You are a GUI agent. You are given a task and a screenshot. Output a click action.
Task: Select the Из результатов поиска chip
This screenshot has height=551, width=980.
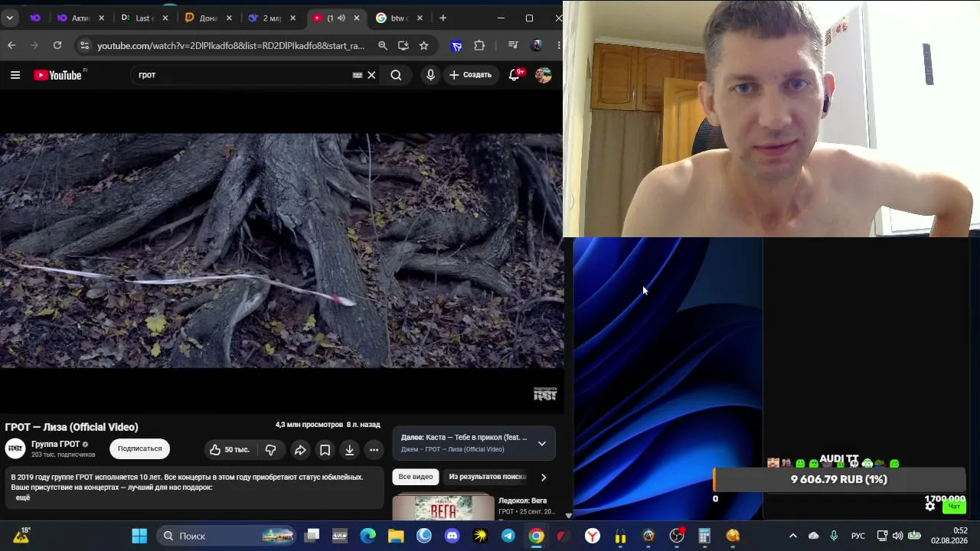pyautogui.click(x=487, y=477)
